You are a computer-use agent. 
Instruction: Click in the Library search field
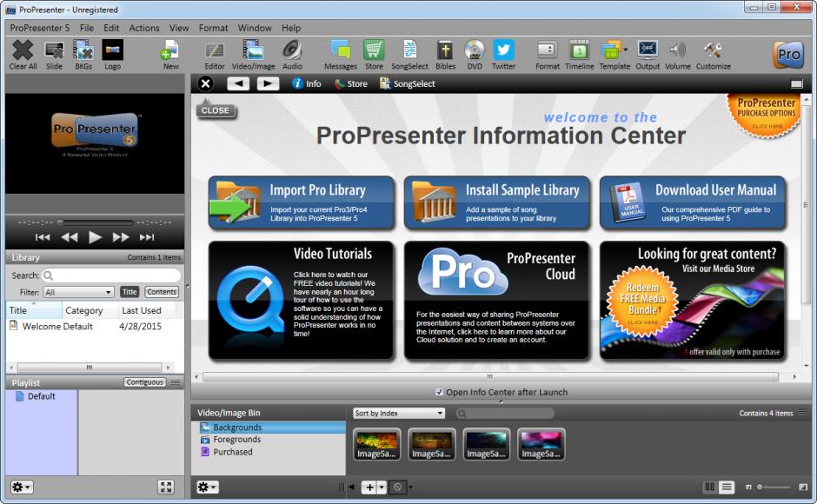click(111, 275)
